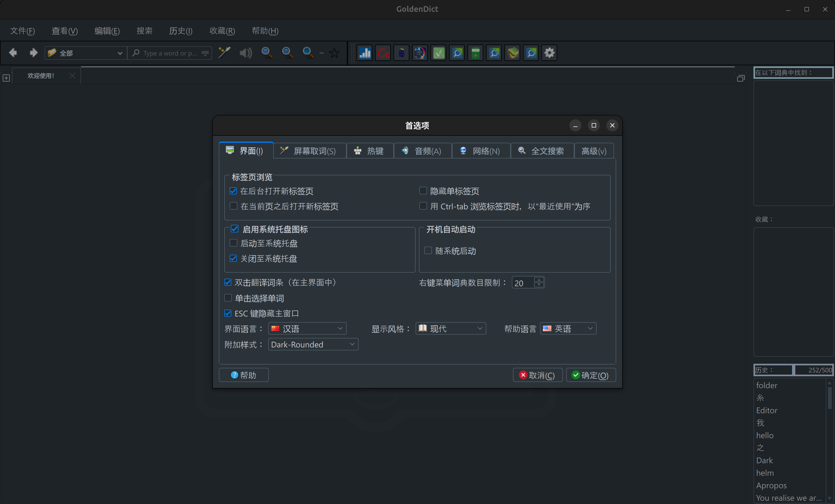Image resolution: width=835 pixels, height=504 pixels.
Task: Switch to the 热键 tab
Action: click(x=369, y=151)
